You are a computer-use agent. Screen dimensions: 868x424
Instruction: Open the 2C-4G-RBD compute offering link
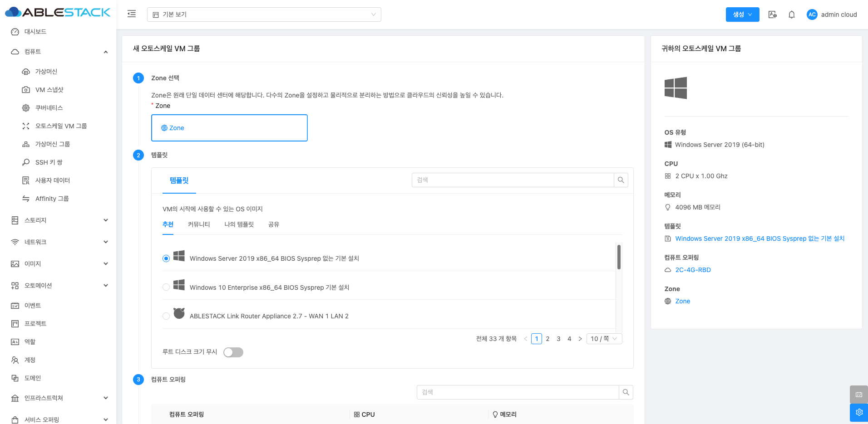point(693,270)
